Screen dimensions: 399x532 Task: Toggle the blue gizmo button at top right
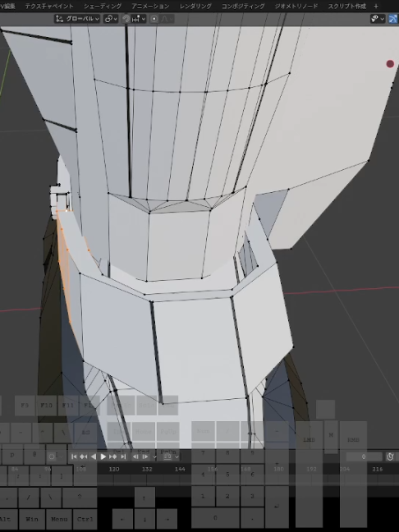393,19
